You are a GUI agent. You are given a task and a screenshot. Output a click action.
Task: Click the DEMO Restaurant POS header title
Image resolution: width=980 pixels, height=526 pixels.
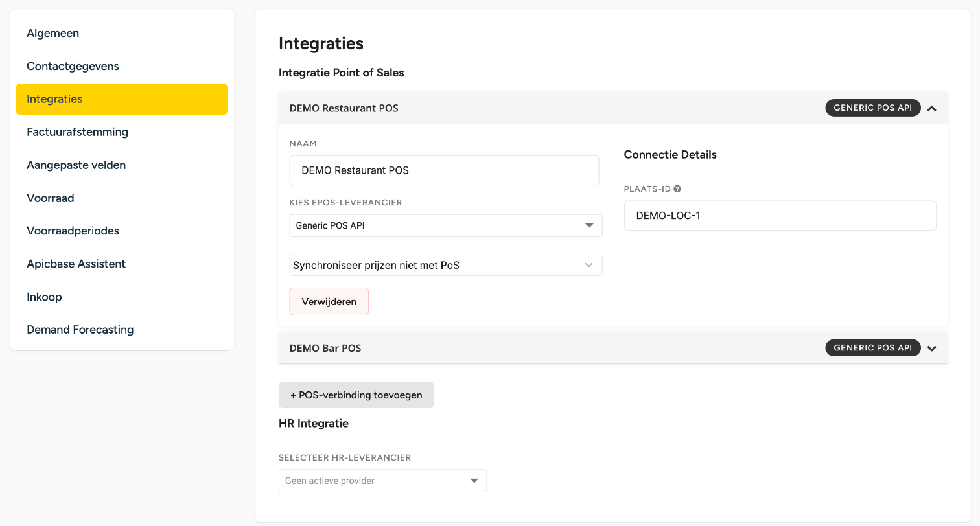pos(344,108)
